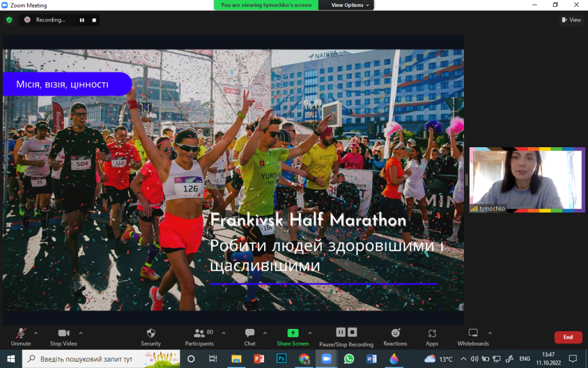Open Whiteboards
Screen dimensions: 588x368
pyautogui.click(x=473, y=333)
